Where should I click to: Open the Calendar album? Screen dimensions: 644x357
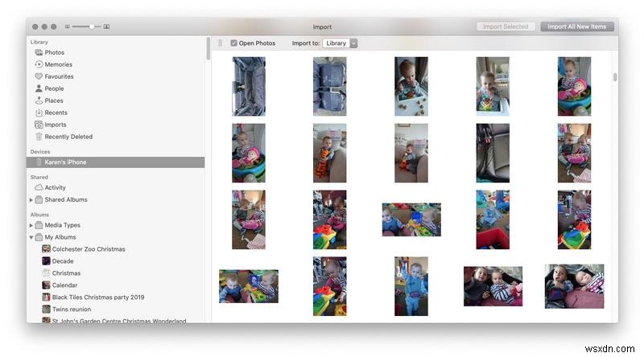[64, 285]
